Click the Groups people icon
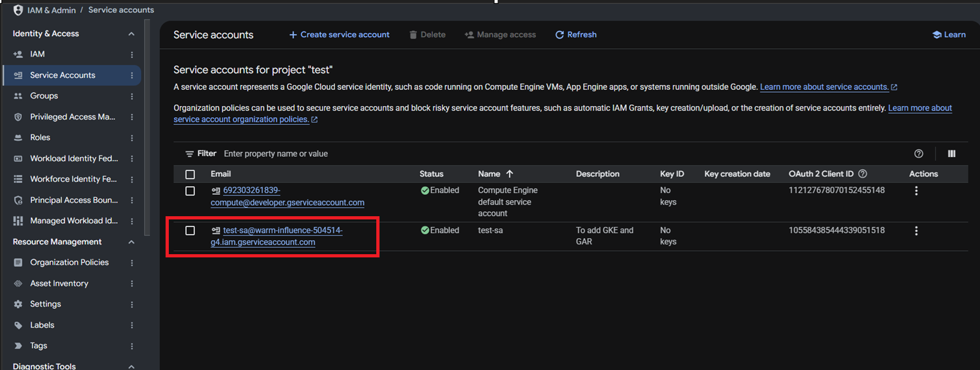Viewport: 980px width, 370px height. coord(18,96)
